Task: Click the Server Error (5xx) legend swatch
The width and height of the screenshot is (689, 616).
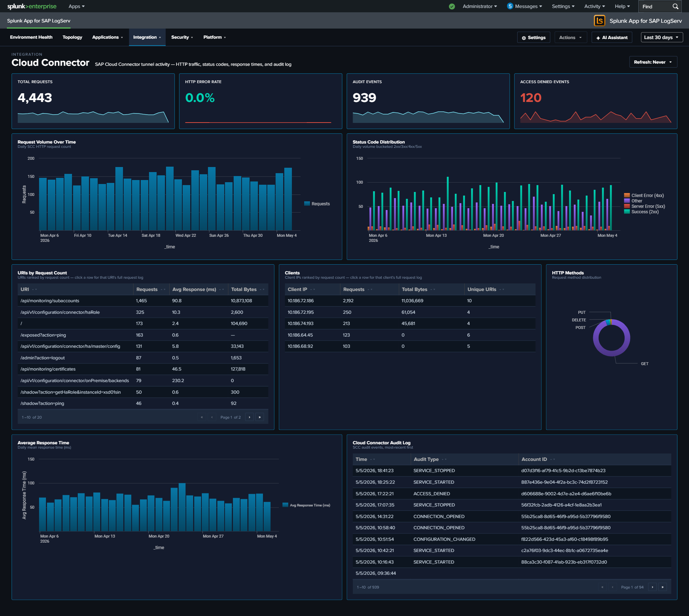Action: [x=627, y=206]
